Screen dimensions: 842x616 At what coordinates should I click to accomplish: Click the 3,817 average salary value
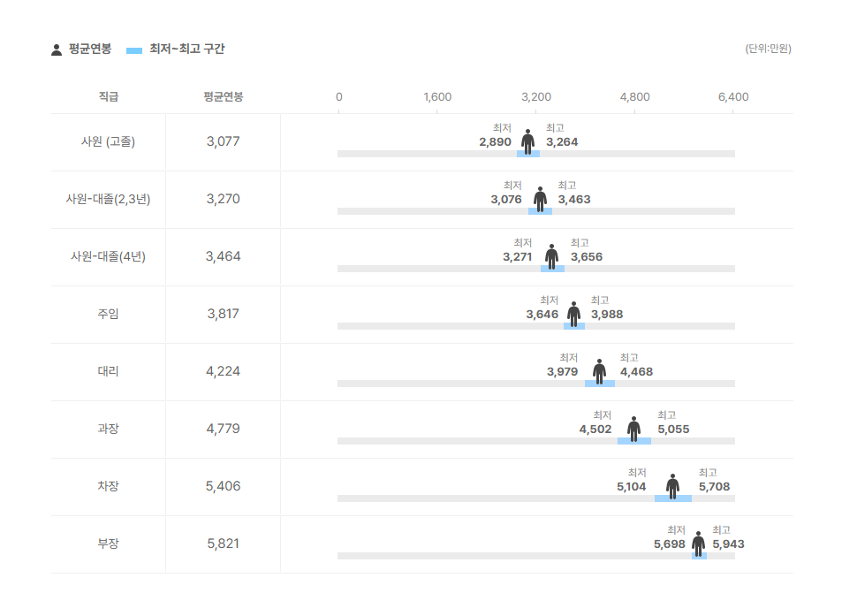click(x=223, y=314)
